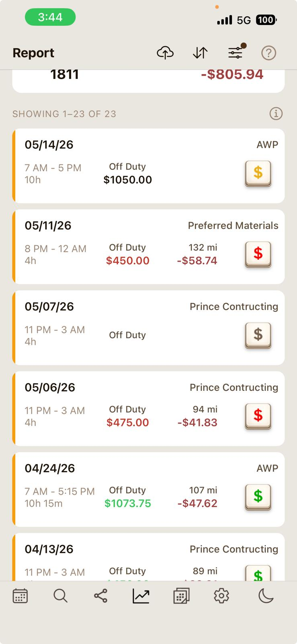Open the 05/07/26 Prince Contructing entry
The height and width of the screenshot is (644, 297).
click(x=149, y=328)
